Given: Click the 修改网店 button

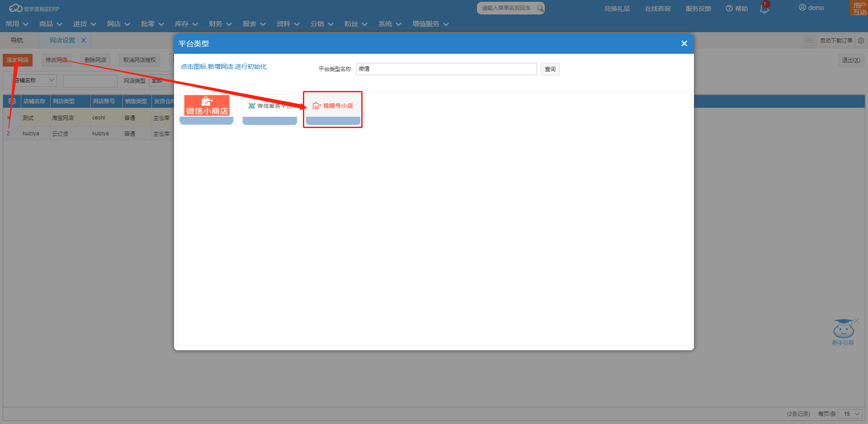Looking at the screenshot, I should pyautogui.click(x=57, y=60).
